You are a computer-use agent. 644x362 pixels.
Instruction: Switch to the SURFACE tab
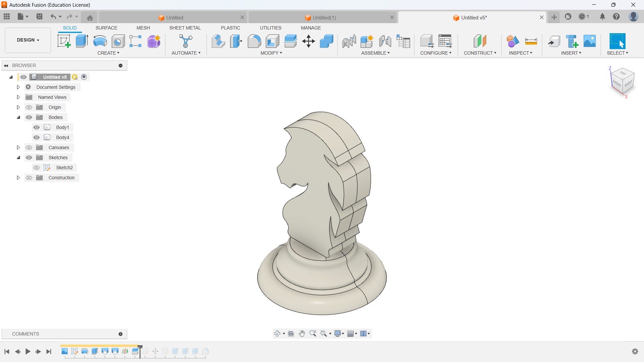(106, 28)
